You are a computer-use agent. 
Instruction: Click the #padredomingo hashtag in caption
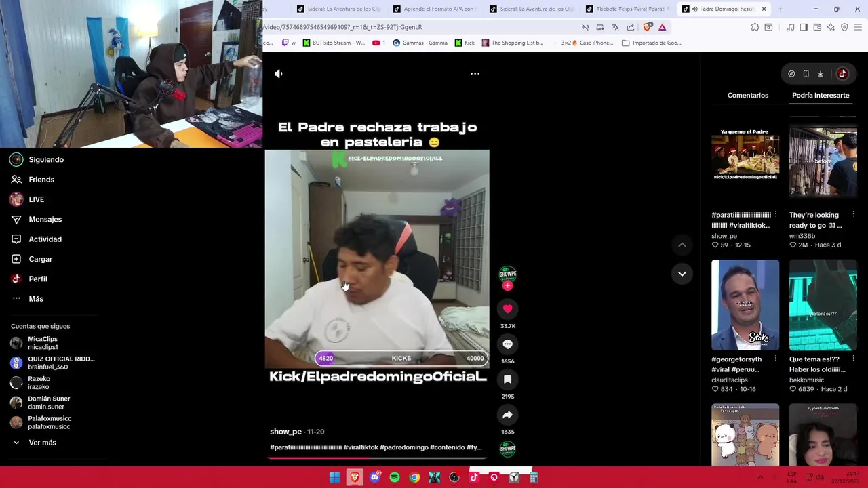point(404,447)
